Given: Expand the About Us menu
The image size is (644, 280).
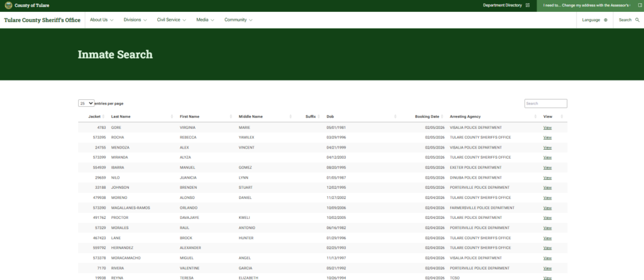Looking at the screenshot, I should (x=101, y=20).
